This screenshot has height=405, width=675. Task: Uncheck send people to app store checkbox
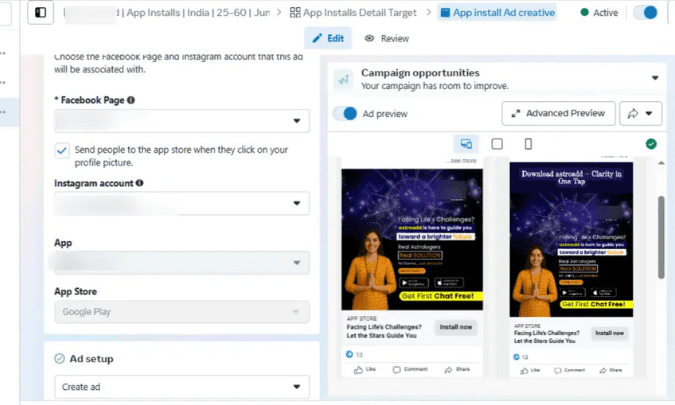(62, 149)
